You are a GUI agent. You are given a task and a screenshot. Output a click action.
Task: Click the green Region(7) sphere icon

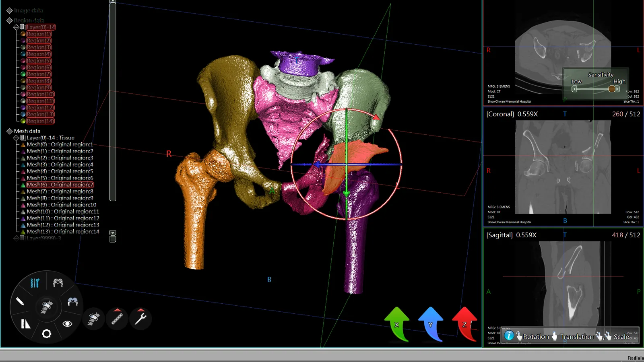pos(23,74)
